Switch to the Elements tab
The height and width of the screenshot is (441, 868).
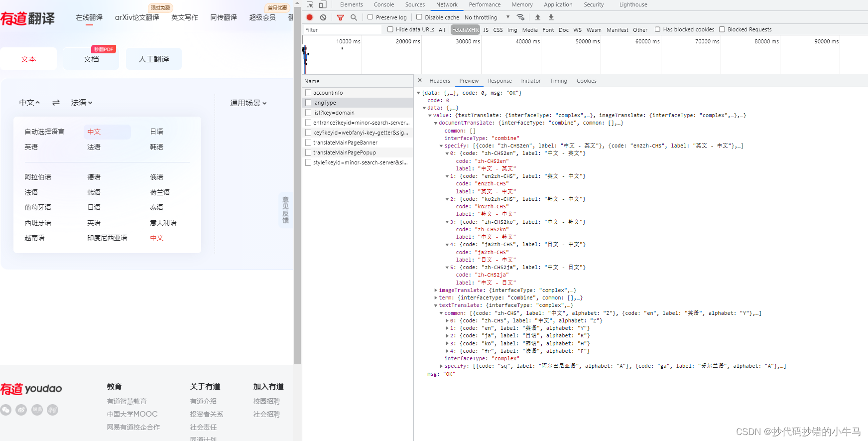coord(352,4)
